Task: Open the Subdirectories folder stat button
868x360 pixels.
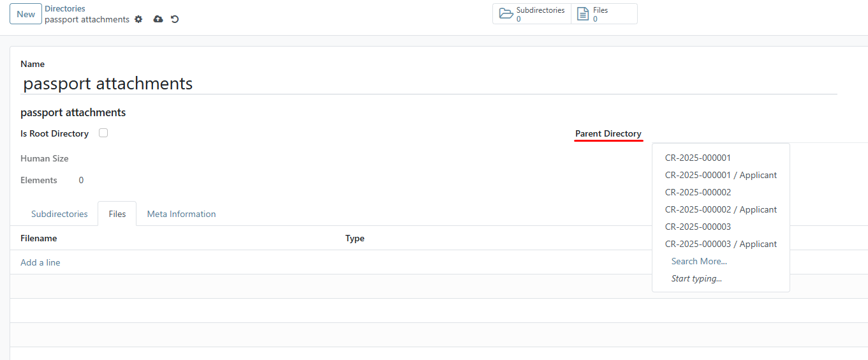Action: coord(532,14)
